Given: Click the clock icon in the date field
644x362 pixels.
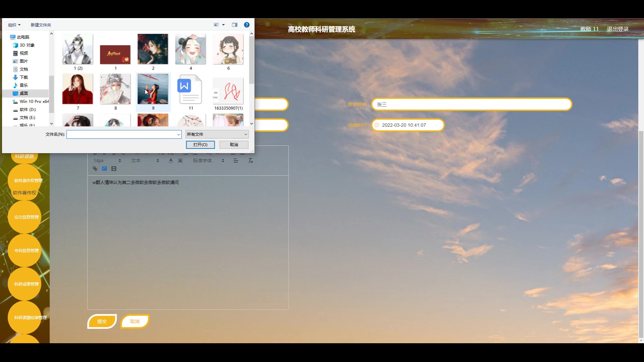Looking at the screenshot, I should (x=377, y=125).
